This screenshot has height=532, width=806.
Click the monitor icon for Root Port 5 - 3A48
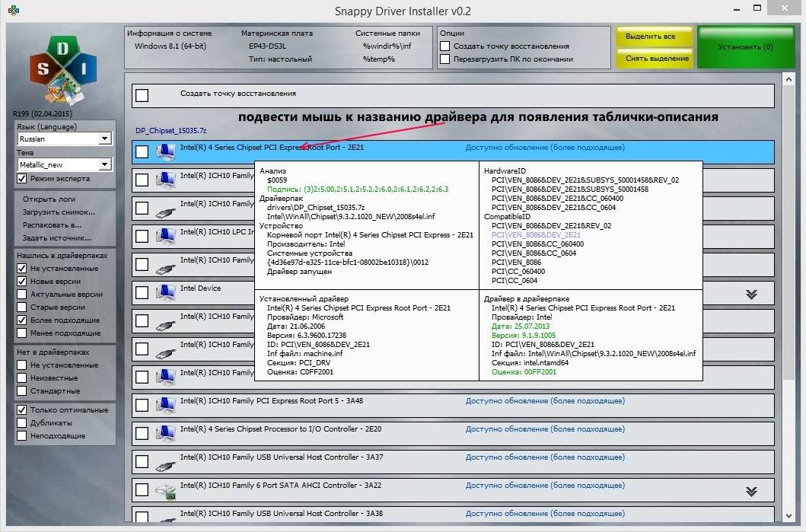pos(165,405)
